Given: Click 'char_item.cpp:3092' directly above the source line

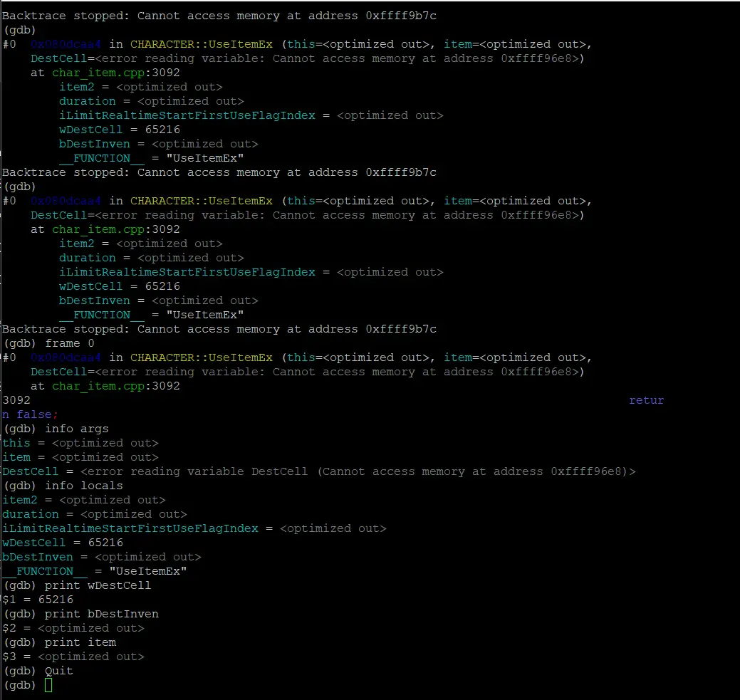Looking at the screenshot, I should point(115,386).
